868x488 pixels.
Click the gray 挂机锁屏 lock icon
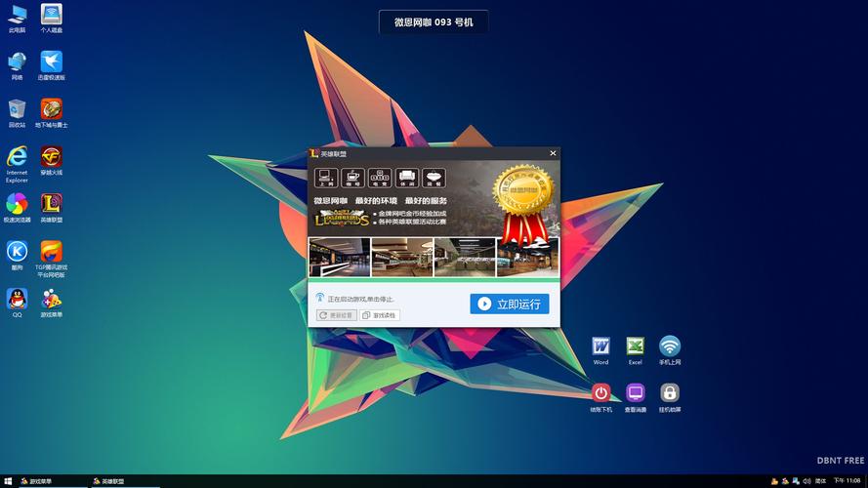[x=670, y=398]
